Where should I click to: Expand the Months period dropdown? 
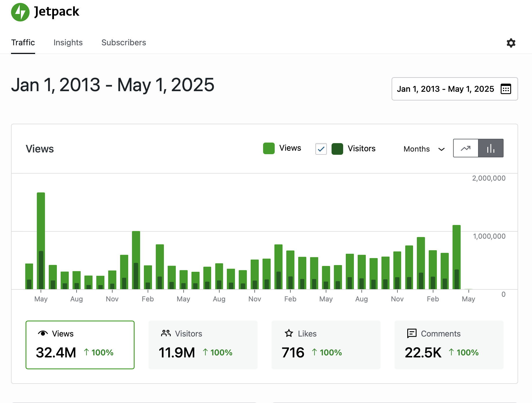tap(424, 149)
